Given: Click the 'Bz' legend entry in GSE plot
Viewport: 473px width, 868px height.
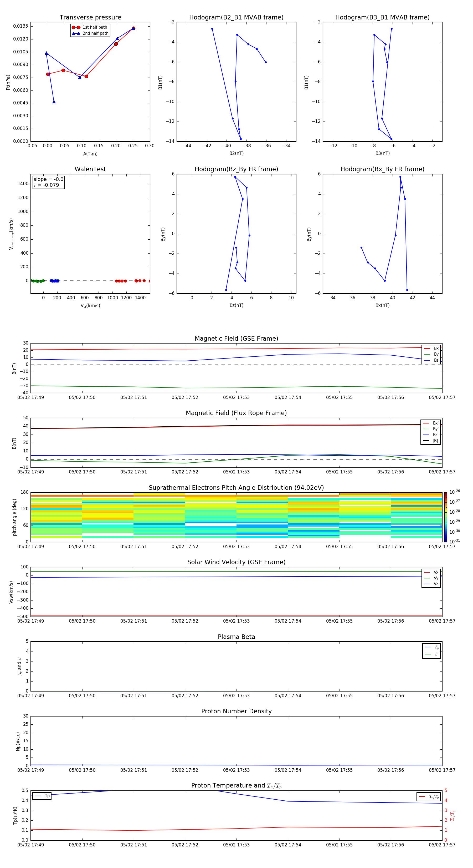Looking at the screenshot, I should click(431, 361).
